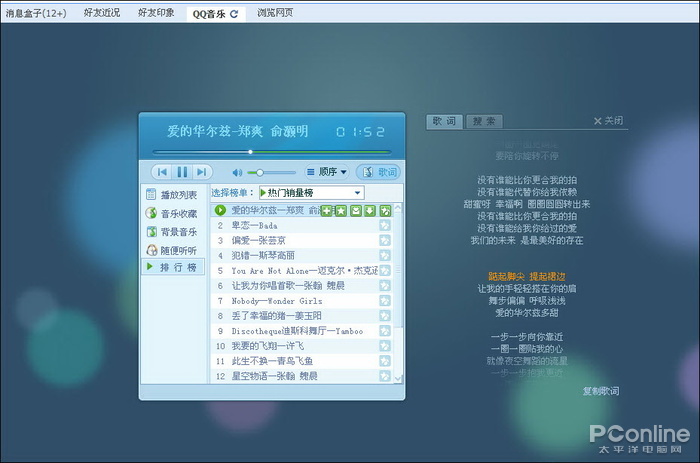This screenshot has height=463, width=700.
Task: Click the icon beside 星空物语—张翰 魏晨
Action: click(x=385, y=376)
